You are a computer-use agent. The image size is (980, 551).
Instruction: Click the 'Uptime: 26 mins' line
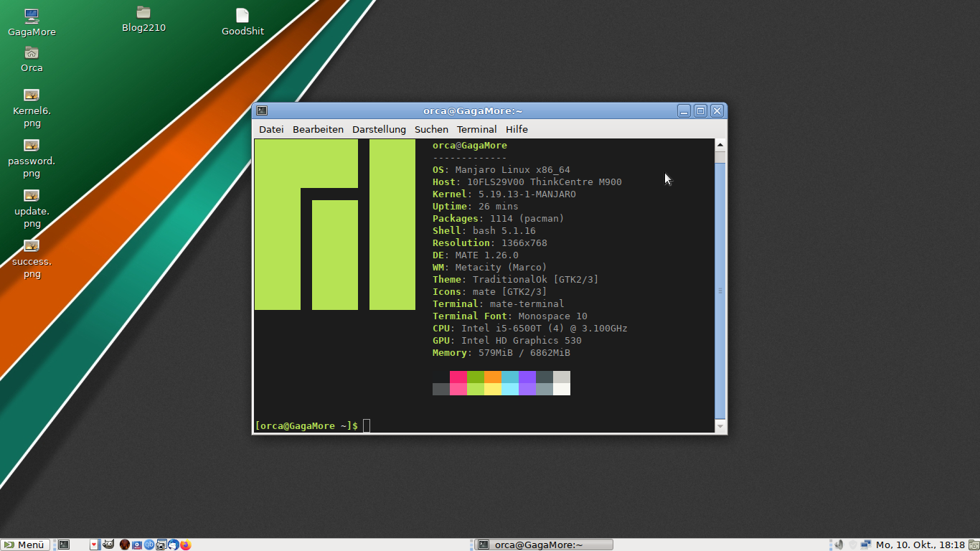tap(476, 207)
